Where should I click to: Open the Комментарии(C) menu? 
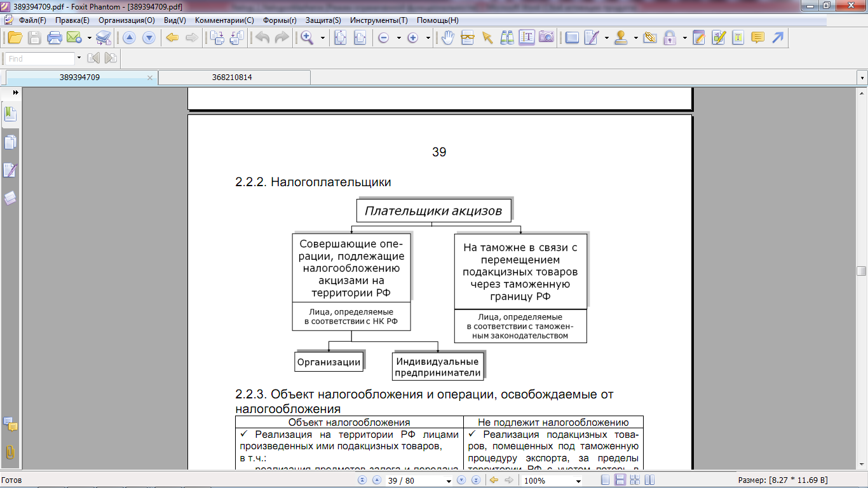(224, 20)
